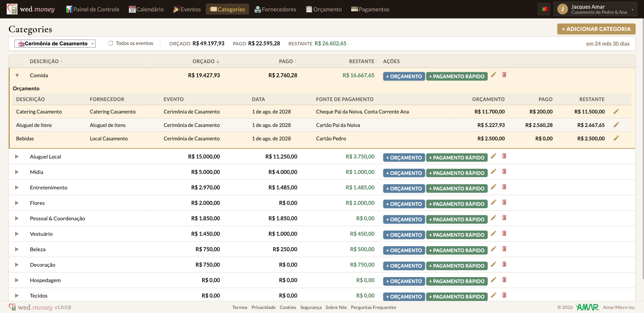Click the wed.money heart logo

click(x=12, y=9)
